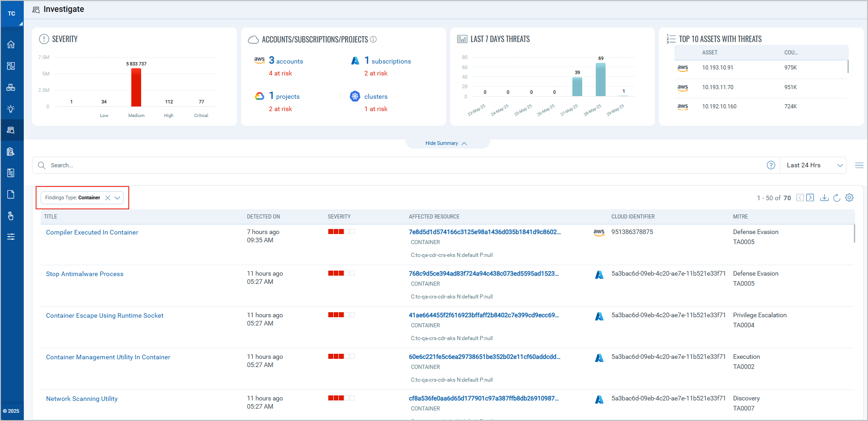Click the findings table vertical scrollbar
868x421 pixels.
tap(855, 234)
